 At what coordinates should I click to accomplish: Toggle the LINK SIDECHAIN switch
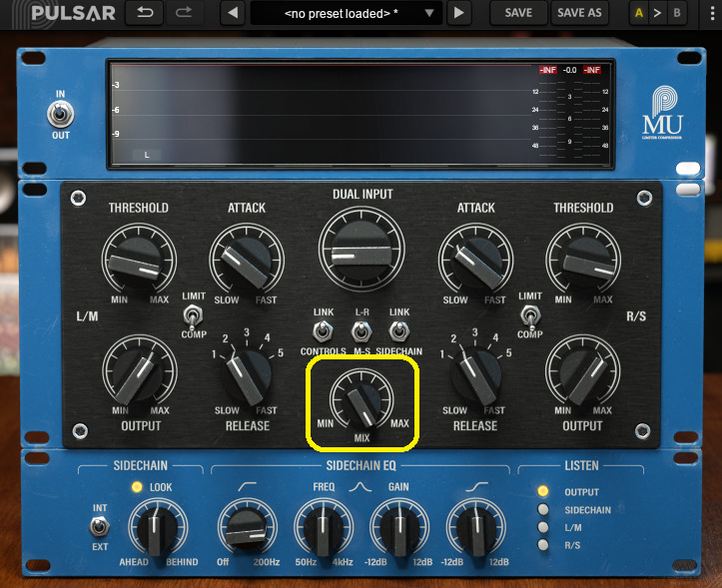coord(398,331)
